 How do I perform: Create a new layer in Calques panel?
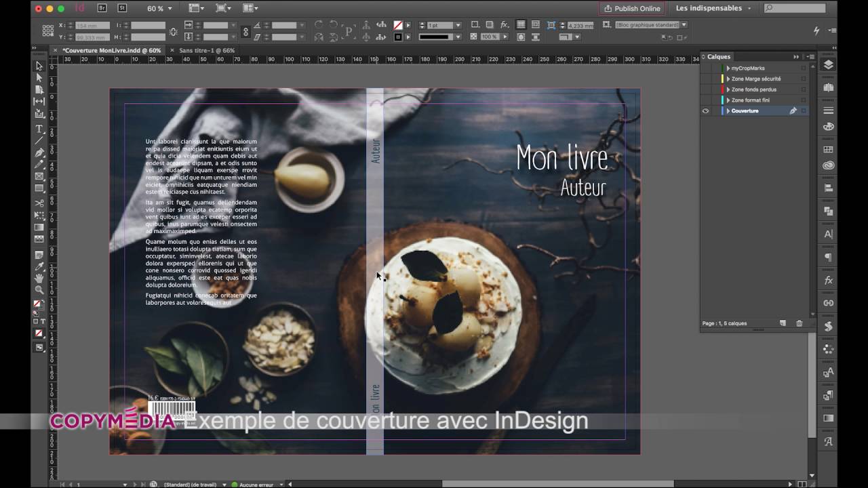(x=783, y=323)
